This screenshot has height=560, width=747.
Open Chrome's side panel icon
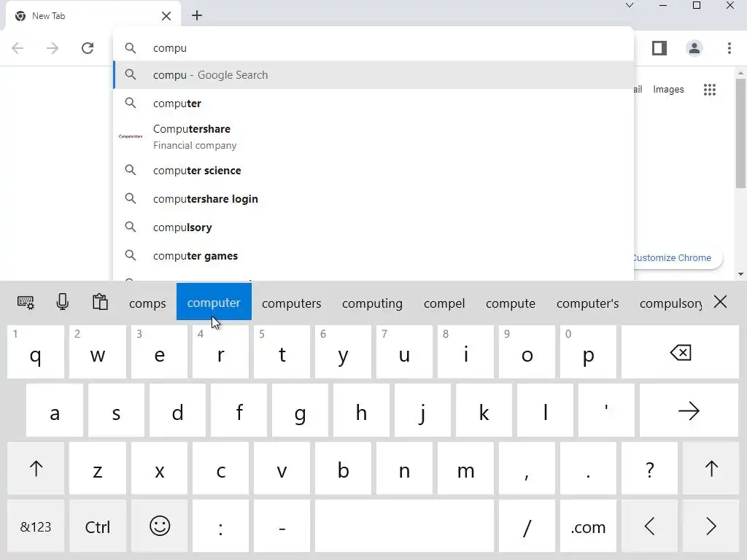pos(659,48)
